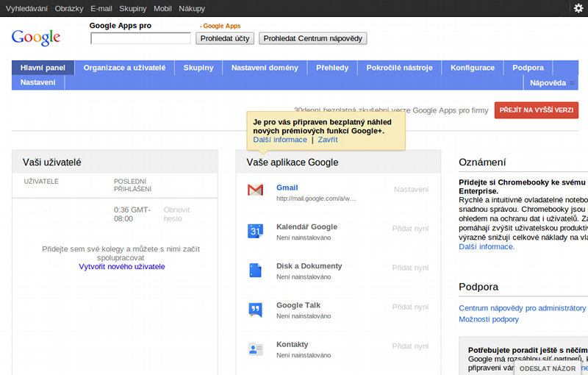Open Obrázky in the top bar
This screenshot has width=588, height=375.
point(69,9)
